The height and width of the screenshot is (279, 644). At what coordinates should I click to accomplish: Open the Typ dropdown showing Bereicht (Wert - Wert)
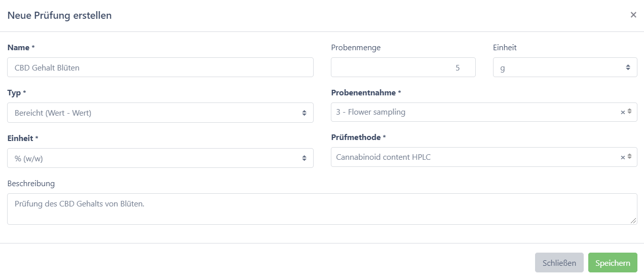click(160, 113)
